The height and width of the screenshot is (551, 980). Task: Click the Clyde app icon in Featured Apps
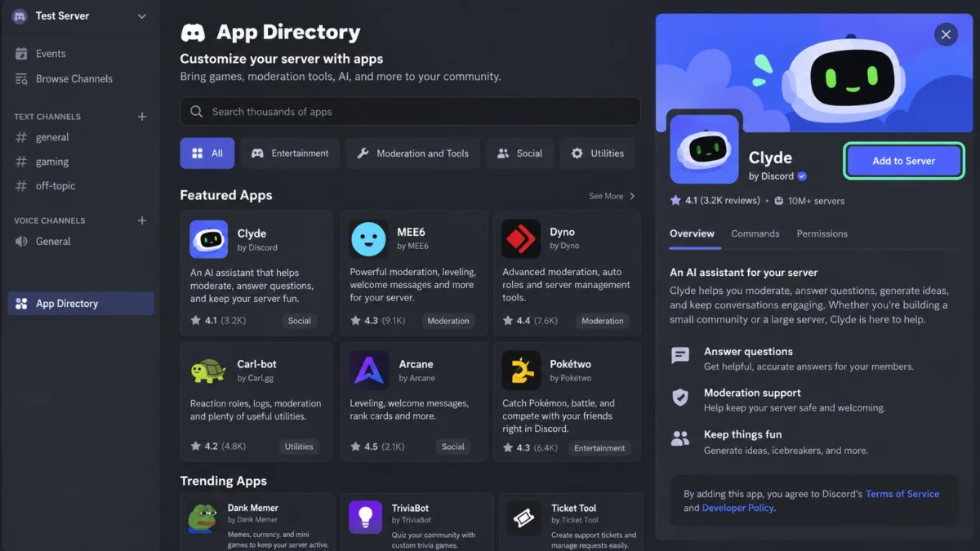click(208, 239)
